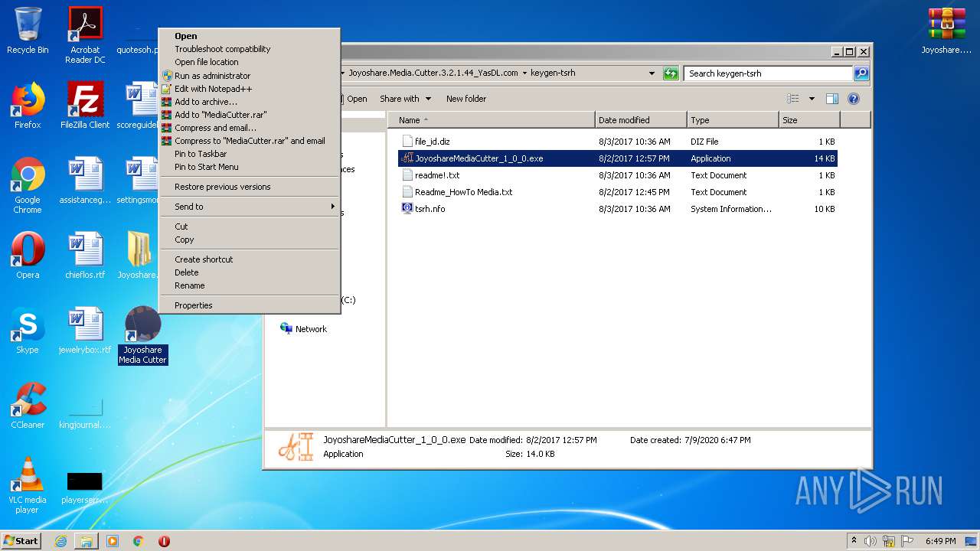The width and height of the screenshot is (980, 551).
Task: Click the Opera taskbar icon
Action: [x=164, y=541]
